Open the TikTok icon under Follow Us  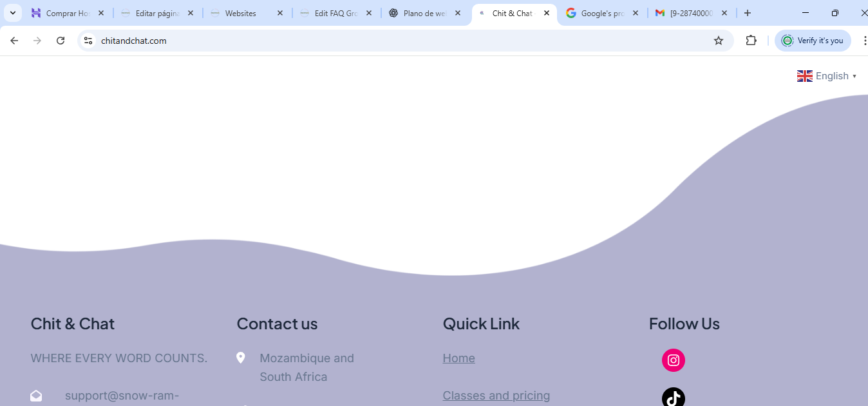tap(673, 398)
